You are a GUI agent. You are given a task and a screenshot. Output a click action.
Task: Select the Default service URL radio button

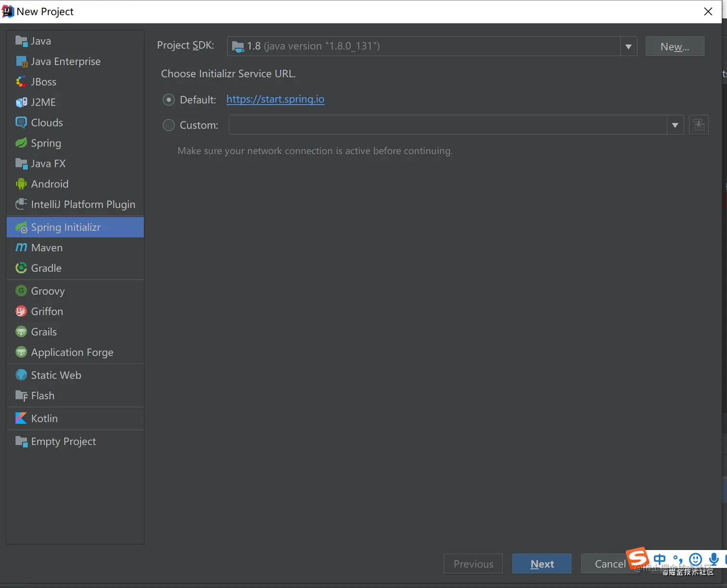click(x=168, y=100)
